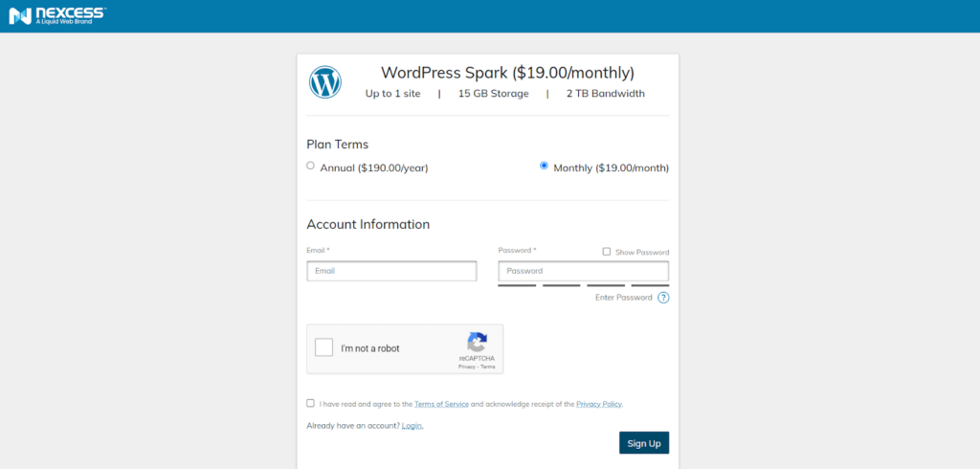Click the '15 GB Storage' text
This screenshot has width=980, height=469.
click(493, 94)
